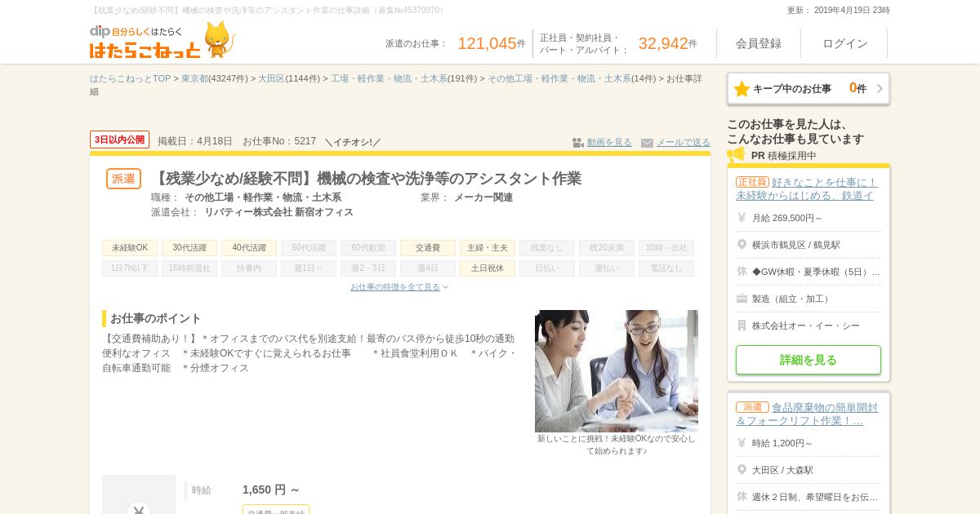Click yen icon beside 月給 269,500円～

742,218
